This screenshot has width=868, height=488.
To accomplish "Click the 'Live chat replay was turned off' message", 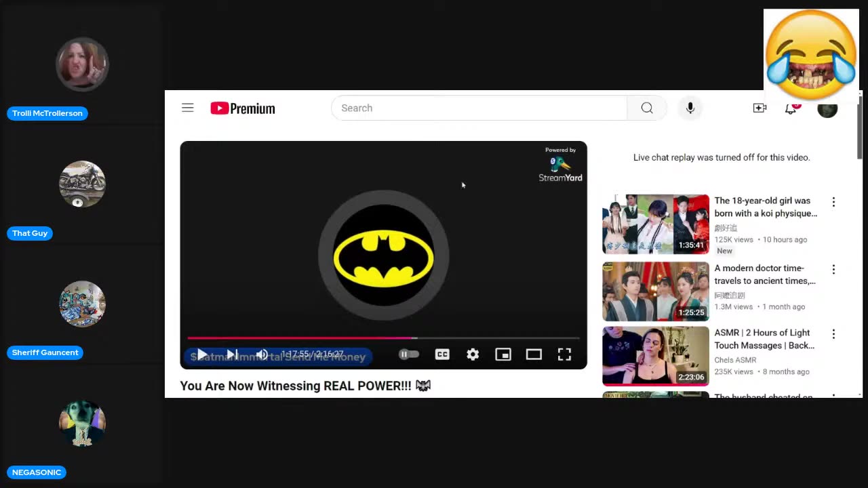I will (722, 157).
